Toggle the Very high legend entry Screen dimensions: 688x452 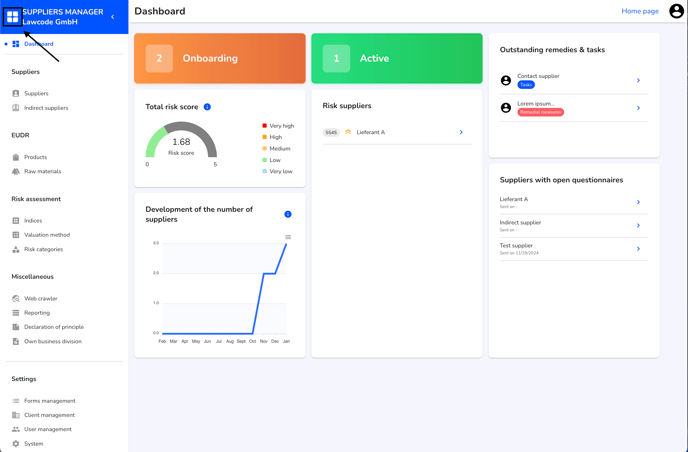(281, 126)
